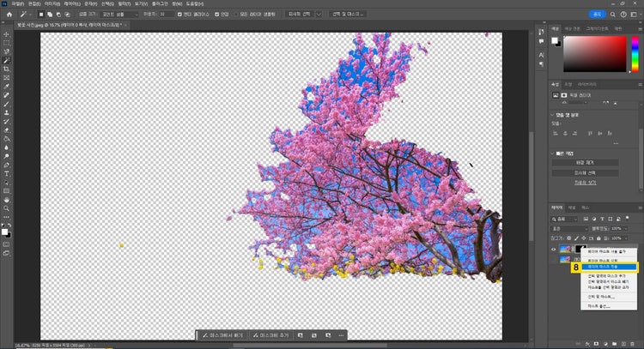
Task: Create new group folder icon
Action: (615, 344)
